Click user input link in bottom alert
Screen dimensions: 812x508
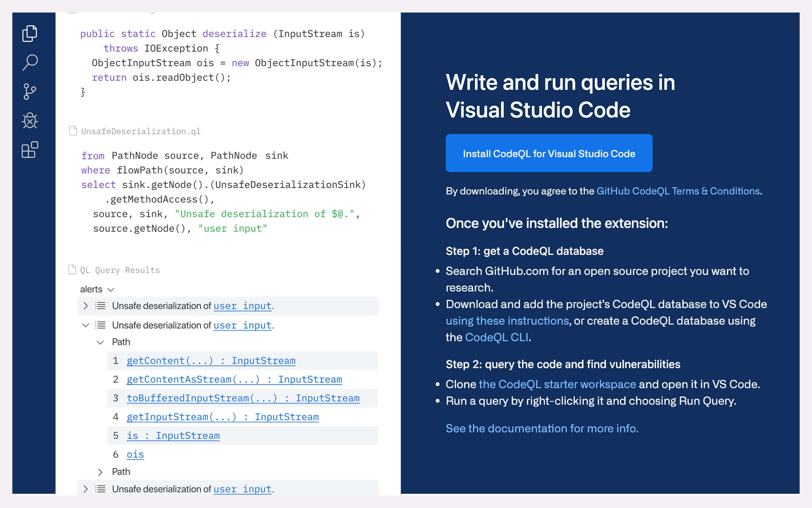click(x=242, y=489)
